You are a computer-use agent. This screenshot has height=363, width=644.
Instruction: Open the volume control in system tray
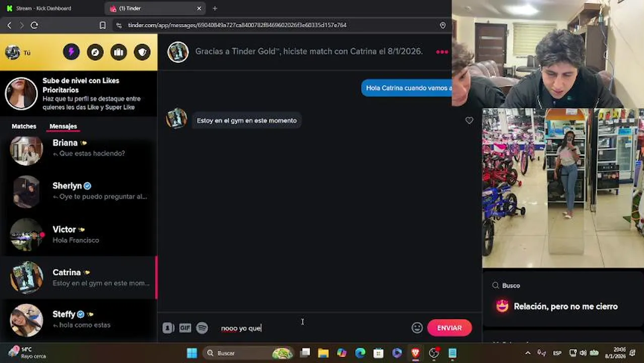click(583, 353)
